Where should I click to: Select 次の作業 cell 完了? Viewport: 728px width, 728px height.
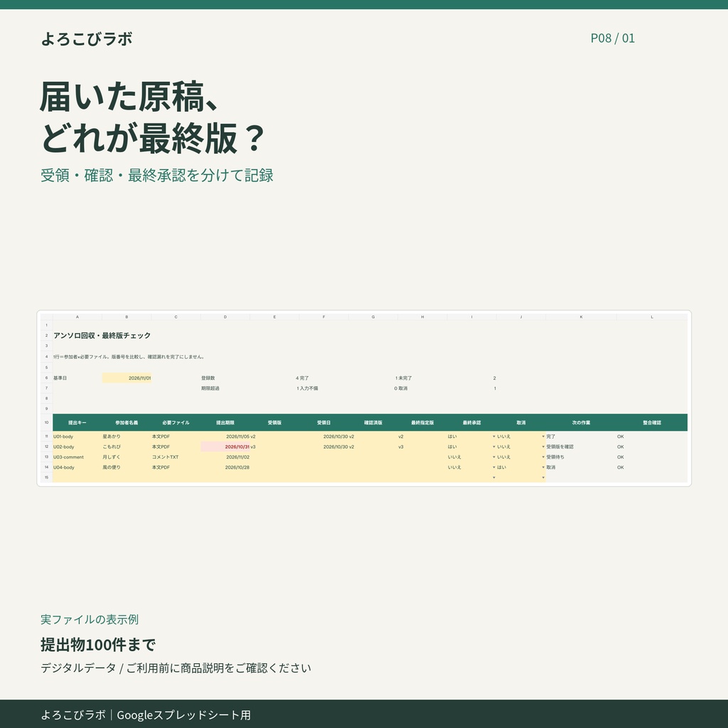pos(581,437)
